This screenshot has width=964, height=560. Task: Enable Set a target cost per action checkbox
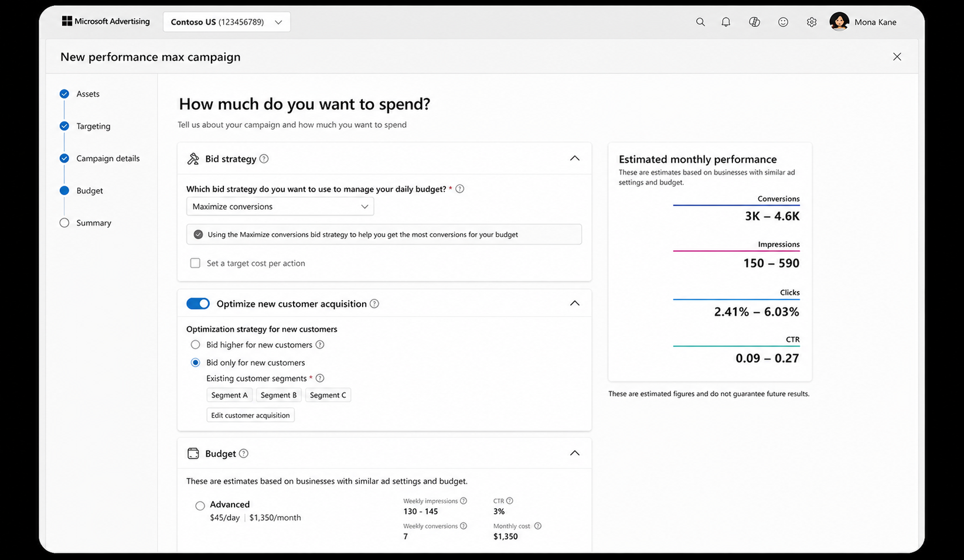(x=195, y=263)
